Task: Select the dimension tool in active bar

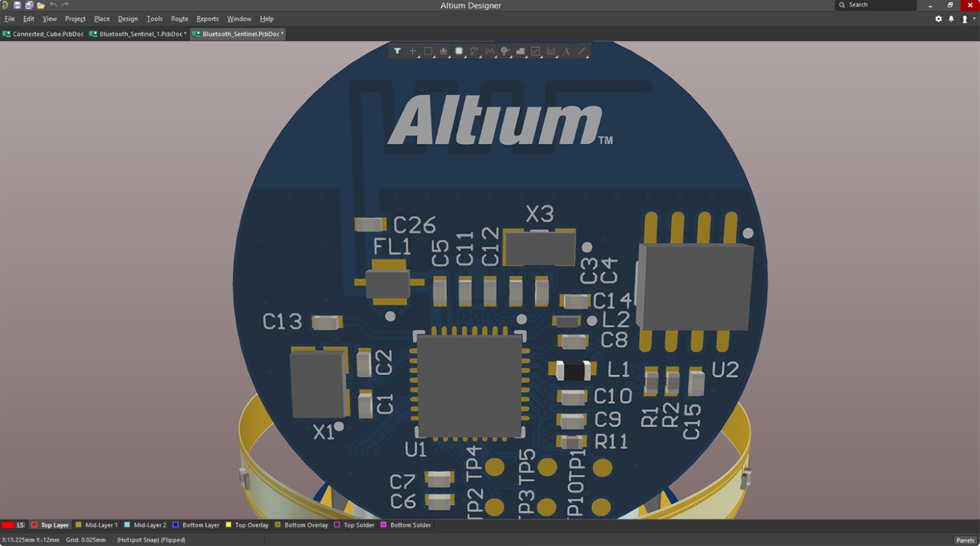Action: pos(536,51)
